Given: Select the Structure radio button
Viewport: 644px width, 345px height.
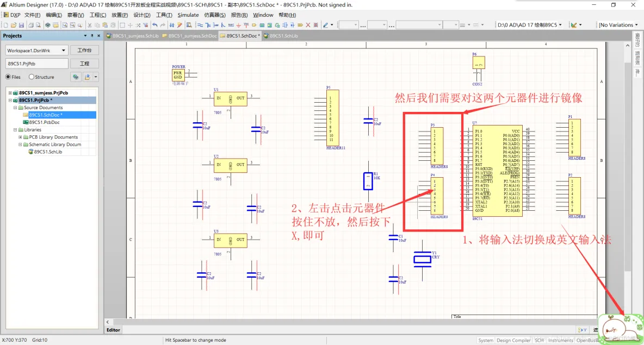Looking at the screenshot, I should click(x=31, y=77).
